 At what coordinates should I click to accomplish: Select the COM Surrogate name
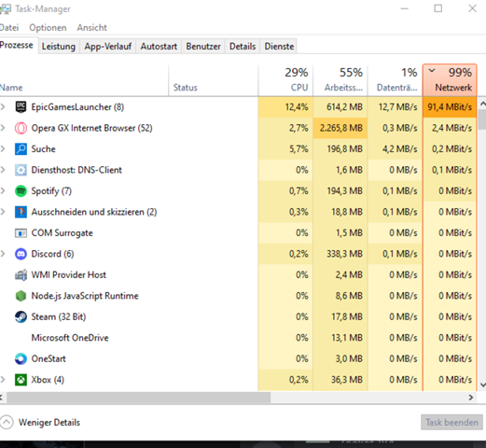click(62, 233)
